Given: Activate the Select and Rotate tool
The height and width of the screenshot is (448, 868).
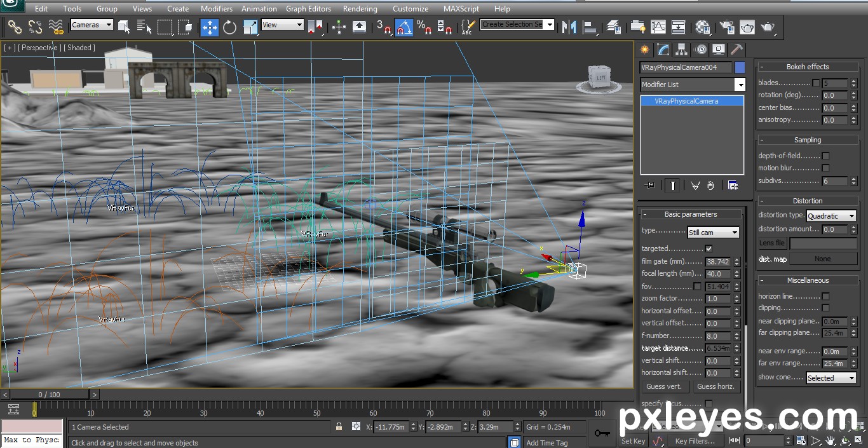Looking at the screenshot, I should (x=230, y=27).
